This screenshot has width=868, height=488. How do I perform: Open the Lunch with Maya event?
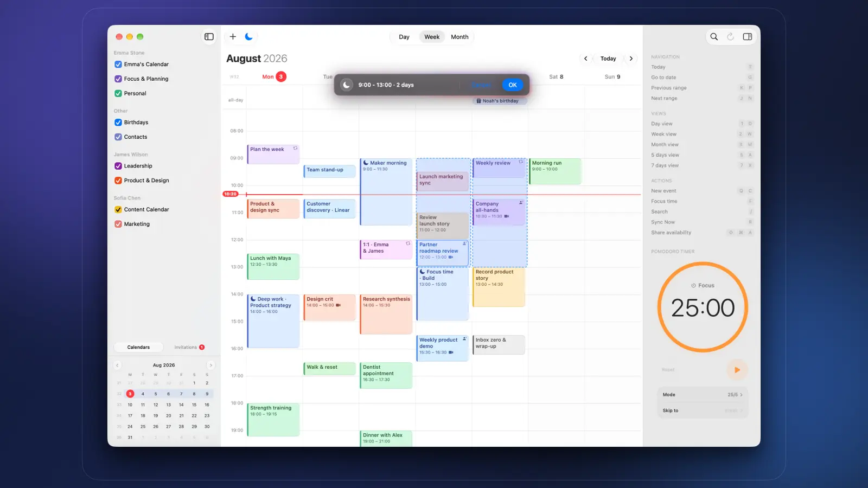[x=273, y=267]
